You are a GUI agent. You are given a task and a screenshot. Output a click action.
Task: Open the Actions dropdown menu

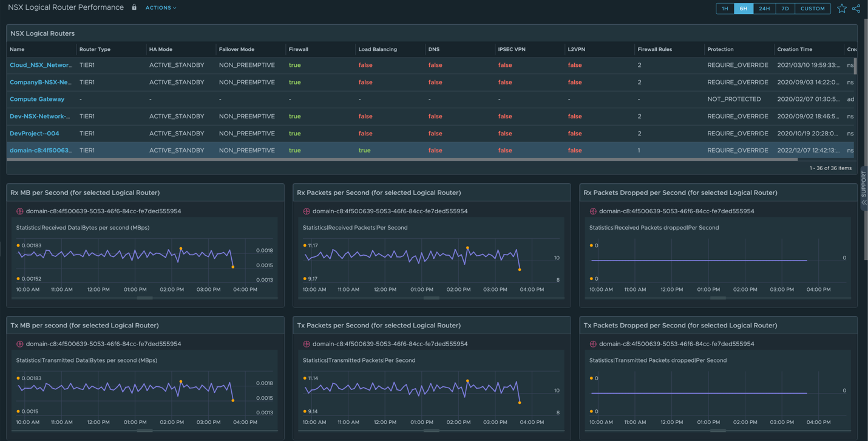[161, 8]
